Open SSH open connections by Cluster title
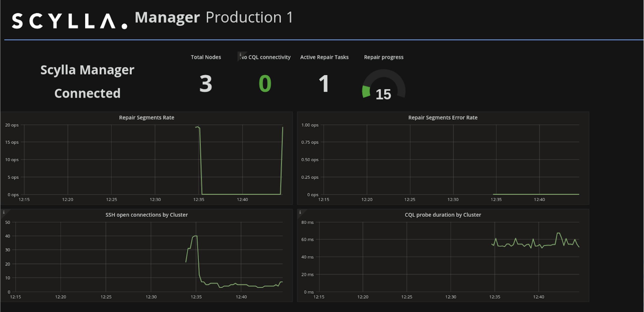The image size is (644, 312). pos(147,215)
